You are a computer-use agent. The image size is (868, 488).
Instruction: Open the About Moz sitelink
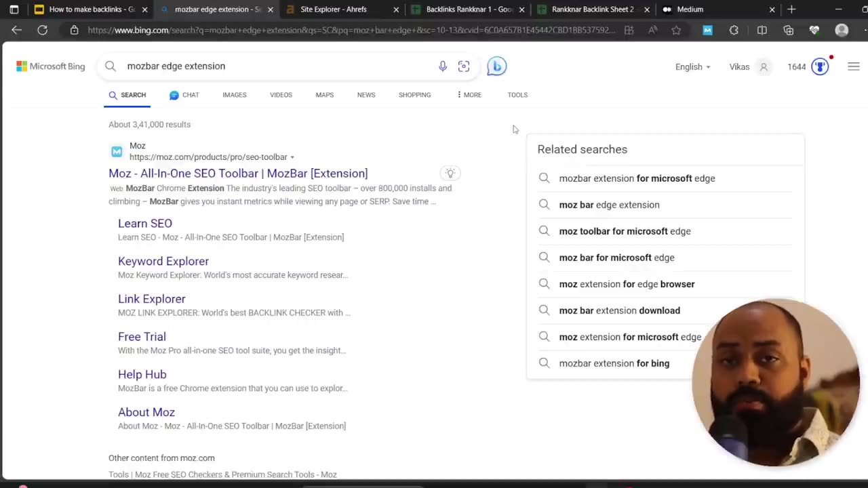pyautogui.click(x=146, y=412)
